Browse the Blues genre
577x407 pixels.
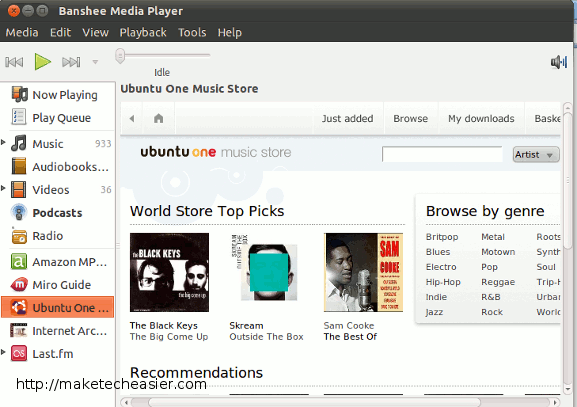(438, 252)
